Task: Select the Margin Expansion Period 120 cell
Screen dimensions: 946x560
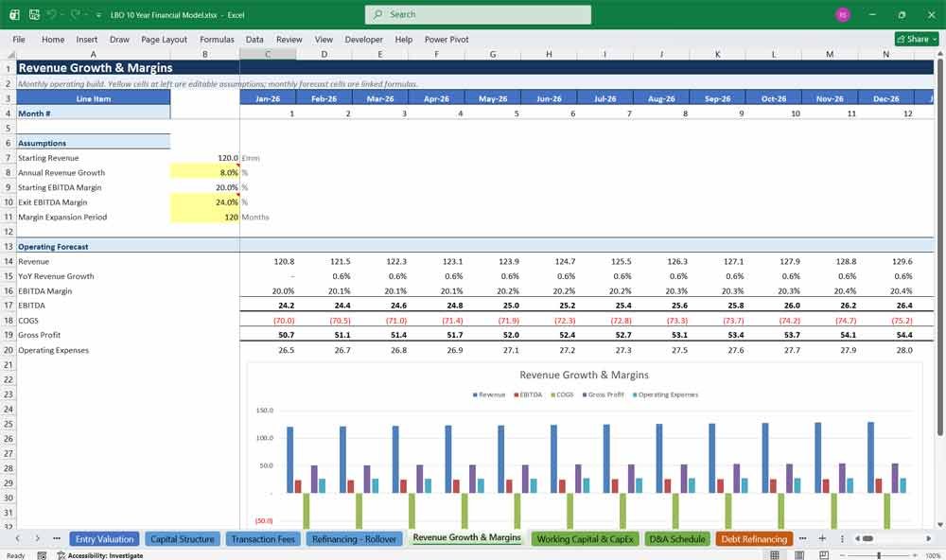Action: (205, 218)
